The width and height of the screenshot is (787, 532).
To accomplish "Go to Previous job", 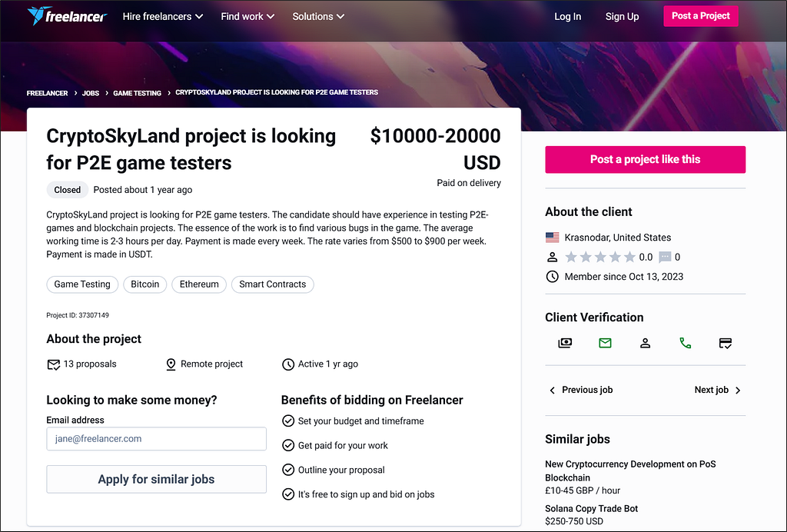I will click(x=581, y=390).
